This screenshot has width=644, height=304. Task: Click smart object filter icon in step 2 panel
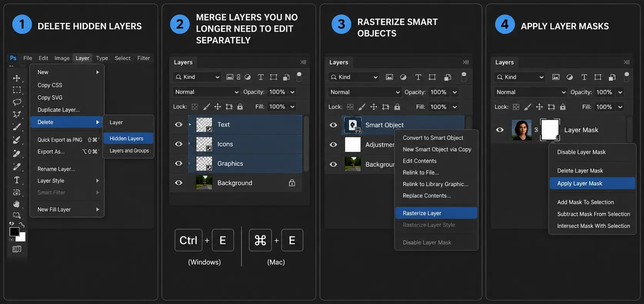tap(286, 77)
